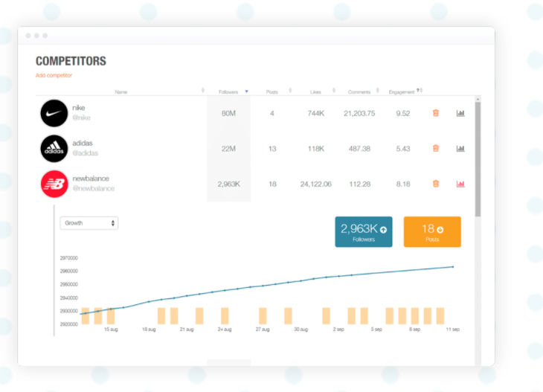543x392 pixels.
Task: Click the 15 aug axis label
Action: click(111, 330)
